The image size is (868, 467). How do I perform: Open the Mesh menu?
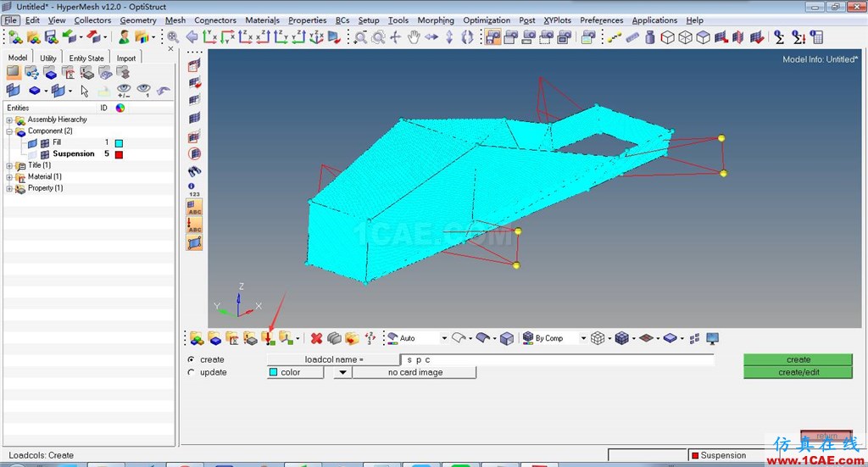[175, 20]
